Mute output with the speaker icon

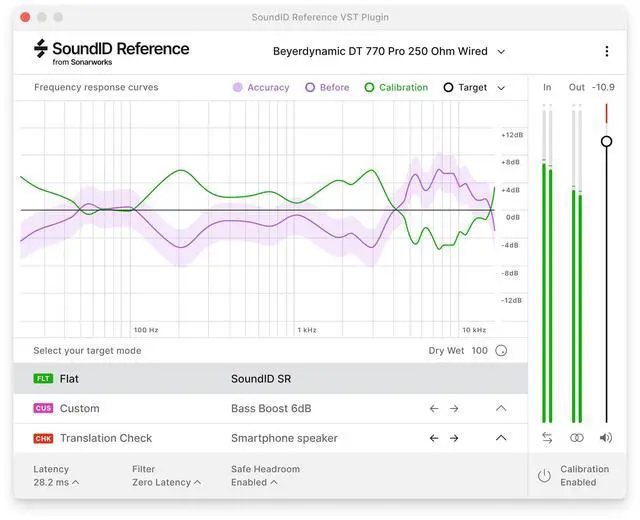[606, 438]
